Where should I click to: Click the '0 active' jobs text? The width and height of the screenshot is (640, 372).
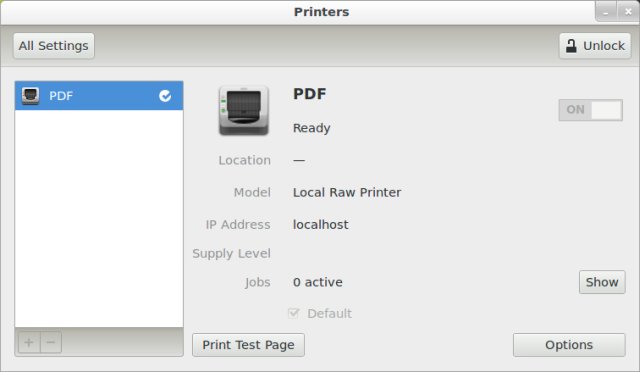(318, 282)
